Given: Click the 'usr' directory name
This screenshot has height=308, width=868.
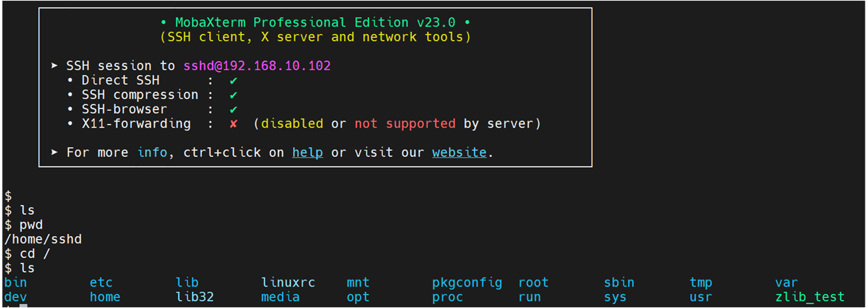Looking at the screenshot, I should click(x=701, y=297).
